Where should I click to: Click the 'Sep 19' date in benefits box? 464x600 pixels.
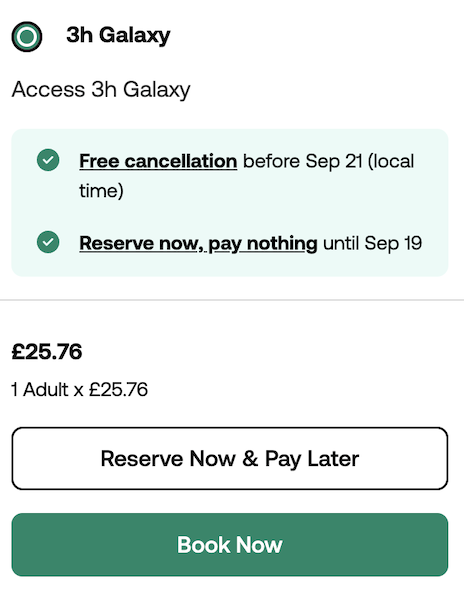click(x=393, y=243)
